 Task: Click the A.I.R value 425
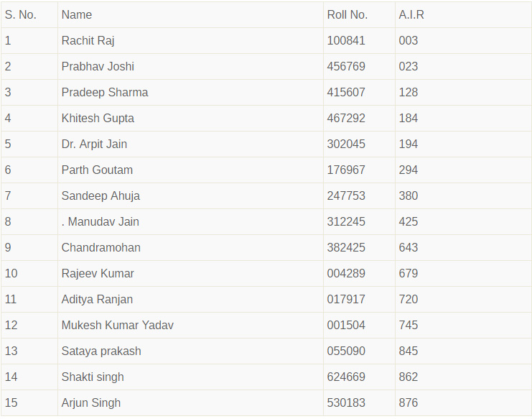click(409, 221)
